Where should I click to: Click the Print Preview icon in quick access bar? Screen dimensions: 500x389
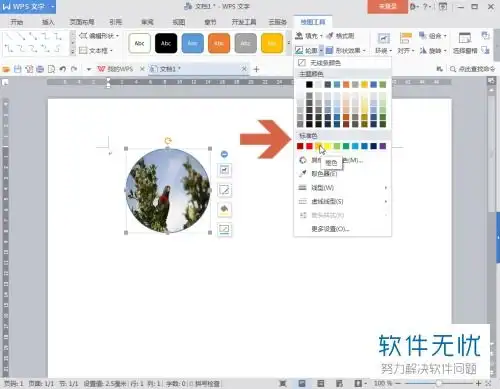click(51, 69)
